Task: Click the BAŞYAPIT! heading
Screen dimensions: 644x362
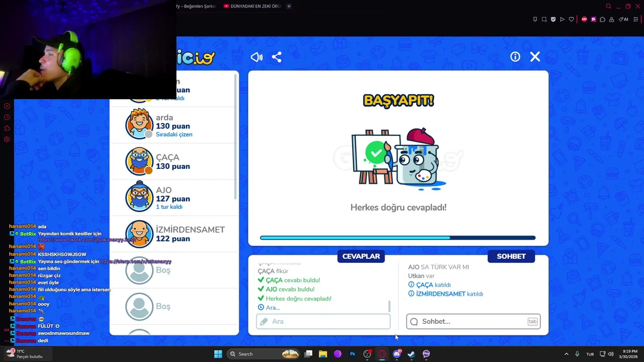Action: [x=398, y=101]
